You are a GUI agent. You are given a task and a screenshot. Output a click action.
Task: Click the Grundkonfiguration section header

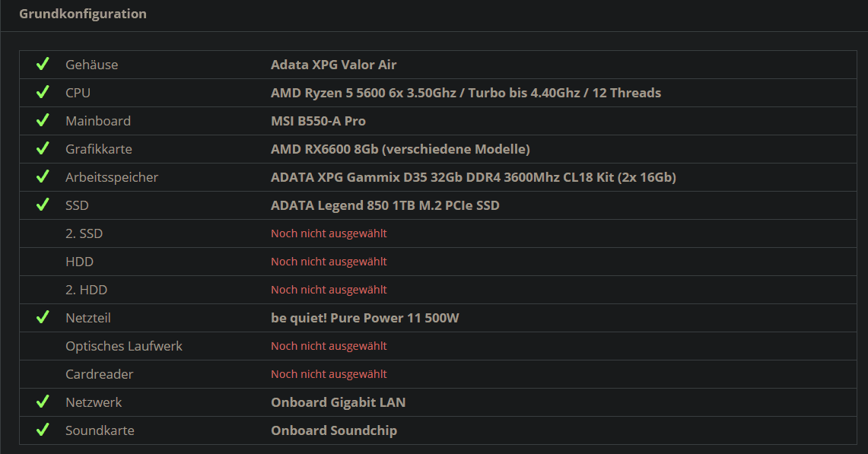click(x=83, y=14)
